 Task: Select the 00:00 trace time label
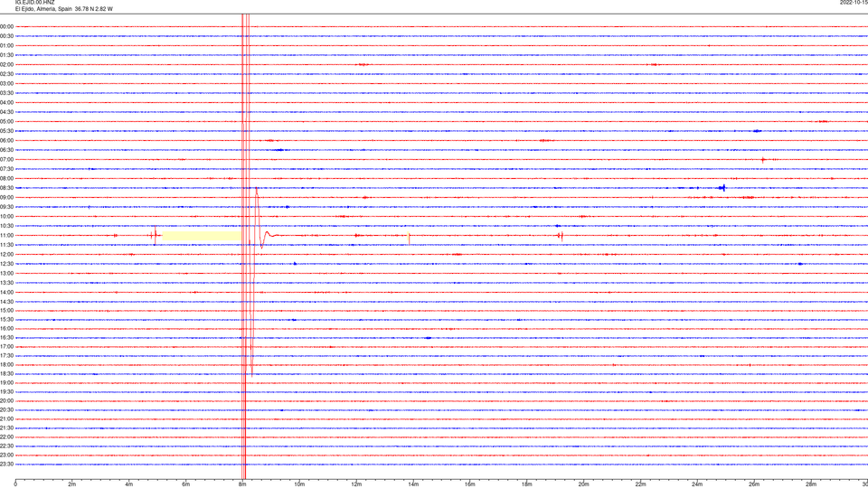(x=6, y=26)
